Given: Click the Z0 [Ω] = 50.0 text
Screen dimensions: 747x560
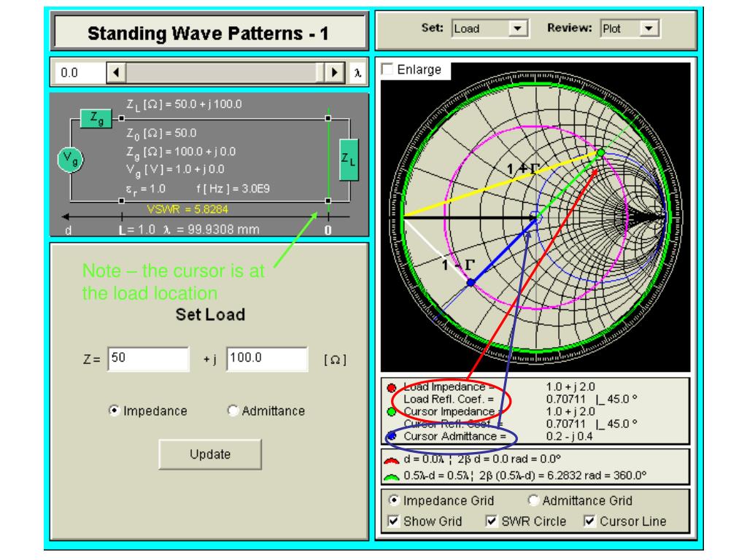Looking at the screenshot, I should pyautogui.click(x=161, y=134).
